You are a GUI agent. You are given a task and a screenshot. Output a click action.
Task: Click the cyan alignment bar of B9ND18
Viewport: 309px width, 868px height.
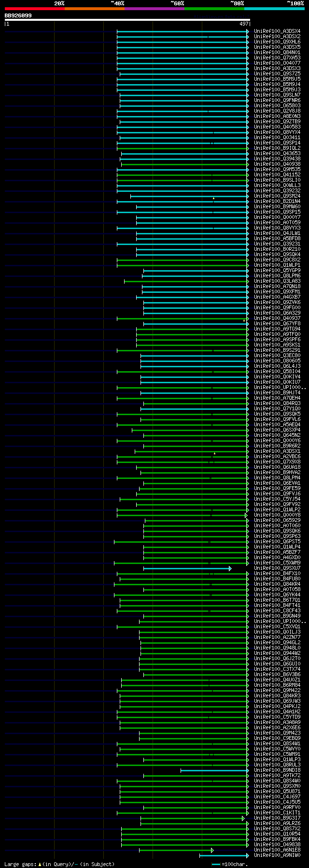click(215, 770)
